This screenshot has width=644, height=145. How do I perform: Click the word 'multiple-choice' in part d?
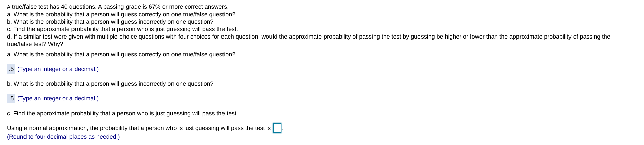(x=117, y=37)
